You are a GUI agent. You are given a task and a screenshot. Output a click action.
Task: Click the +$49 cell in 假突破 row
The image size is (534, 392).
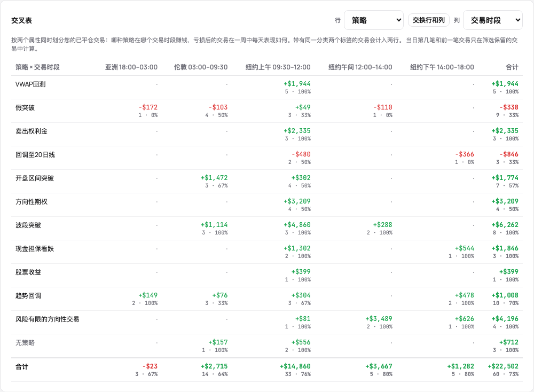[303, 107]
